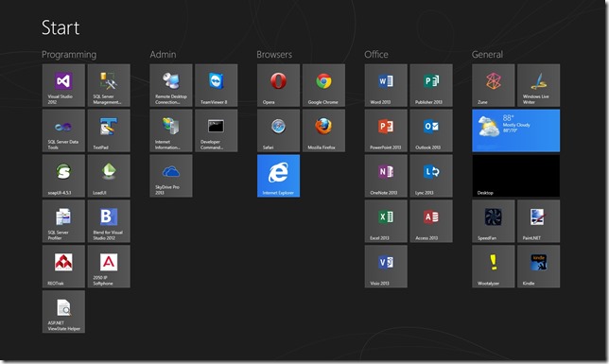Select the Browsers group heading
Image resolution: width=609 pixels, height=364 pixels.
click(x=274, y=55)
